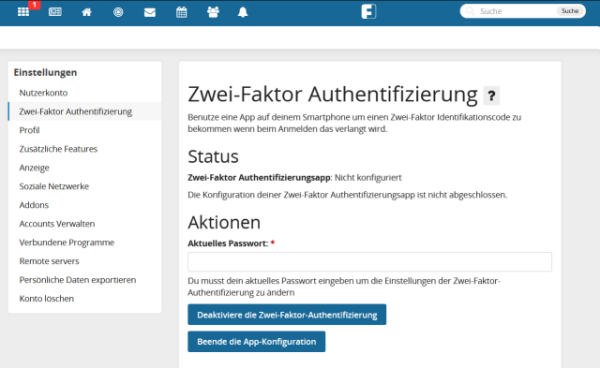
Task: Open the calendar events icon
Action: coord(181,12)
